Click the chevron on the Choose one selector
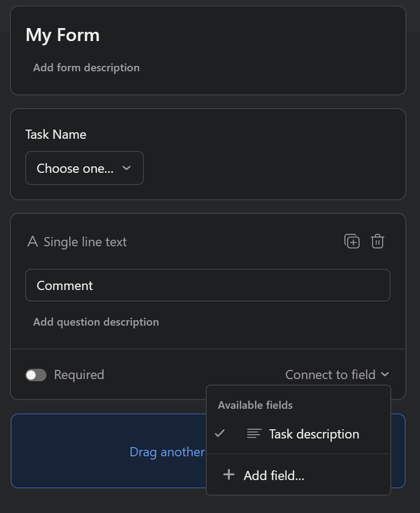This screenshot has height=513, width=420. 127,168
